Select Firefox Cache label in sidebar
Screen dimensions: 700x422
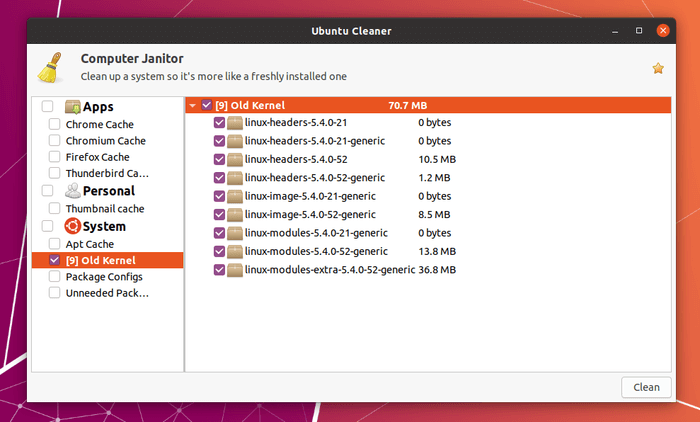[x=97, y=157]
